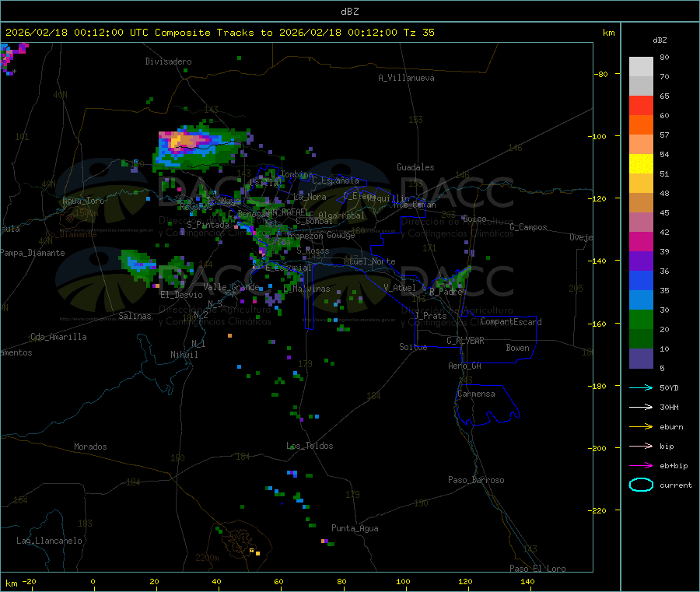Screen dimensions: 700x592
Task: Click the Cda_Amarilla map label
Action: (x=58, y=337)
